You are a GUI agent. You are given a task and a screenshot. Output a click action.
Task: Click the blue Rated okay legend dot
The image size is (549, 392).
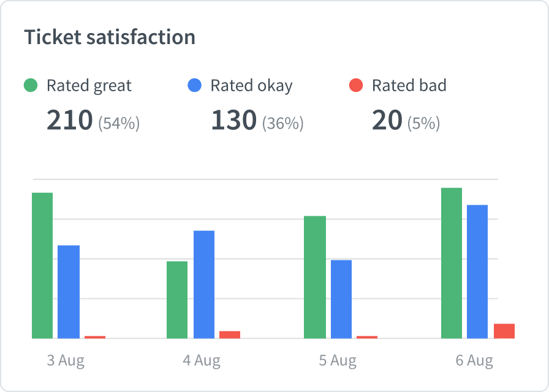pos(194,86)
